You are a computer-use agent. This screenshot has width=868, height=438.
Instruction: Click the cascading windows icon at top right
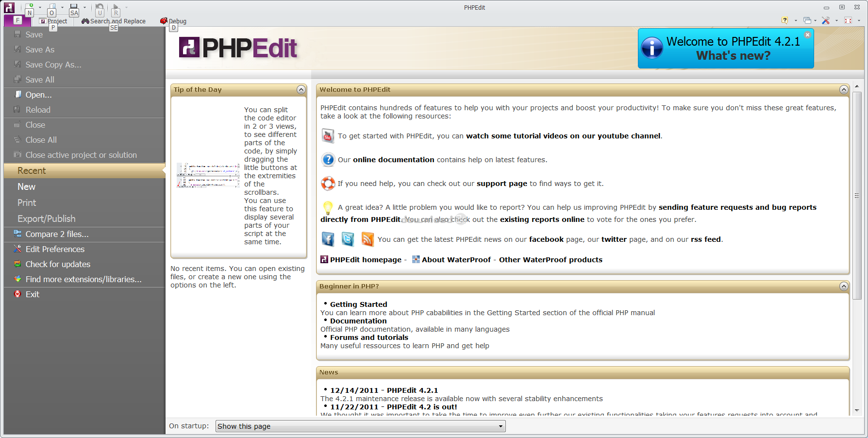click(807, 20)
